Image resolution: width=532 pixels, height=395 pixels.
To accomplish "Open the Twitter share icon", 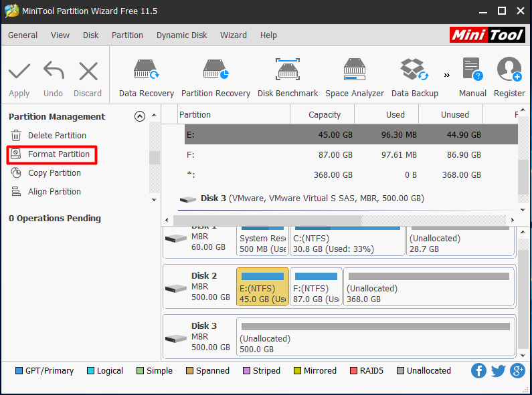I will point(498,371).
